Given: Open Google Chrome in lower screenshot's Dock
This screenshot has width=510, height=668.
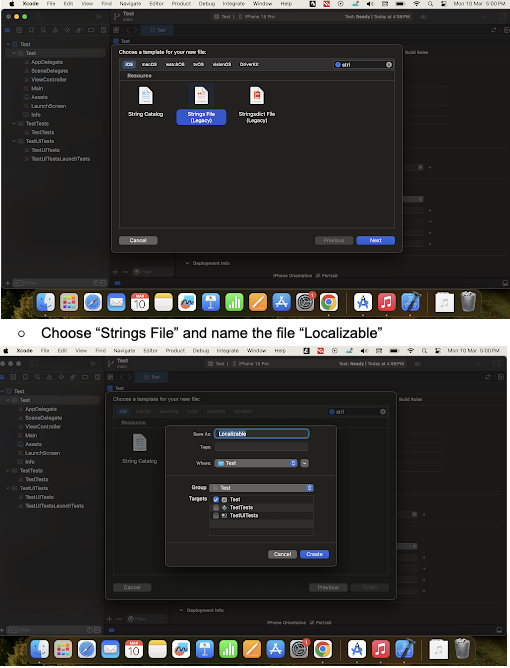Looking at the screenshot, I should 323,649.
